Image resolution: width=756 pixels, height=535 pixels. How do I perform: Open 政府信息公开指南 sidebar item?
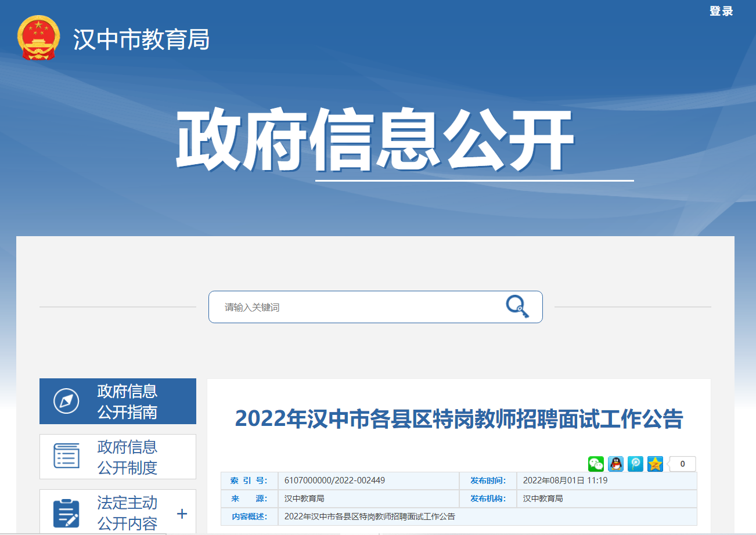click(x=118, y=402)
